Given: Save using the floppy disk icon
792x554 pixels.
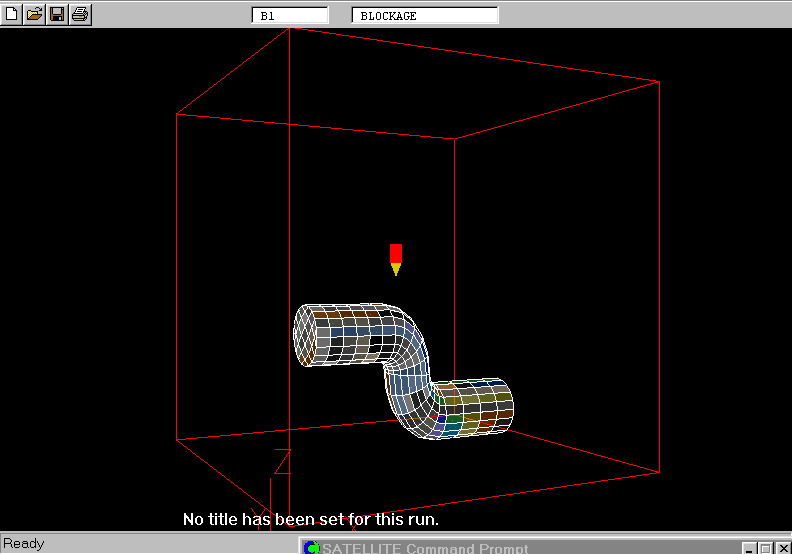Looking at the screenshot, I should [x=57, y=14].
